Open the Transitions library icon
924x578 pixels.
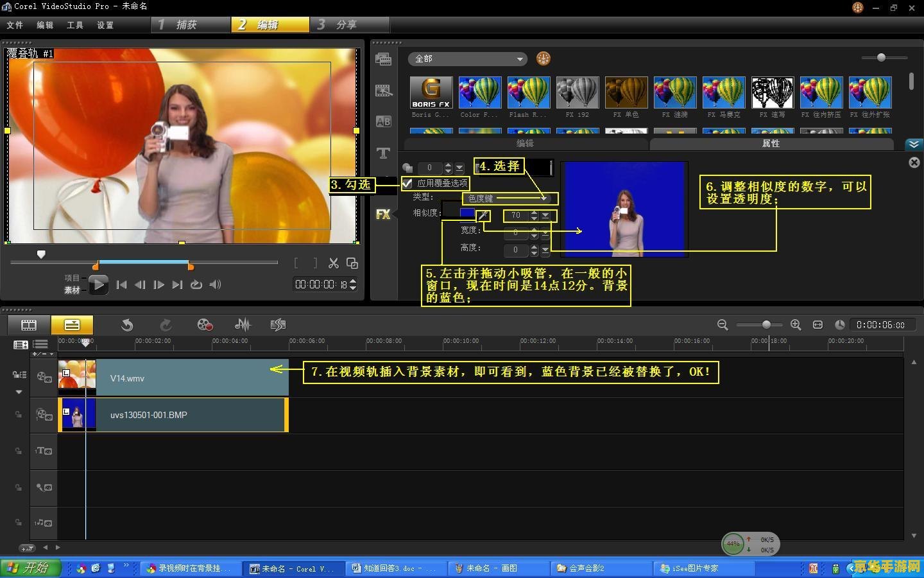click(384, 91)
